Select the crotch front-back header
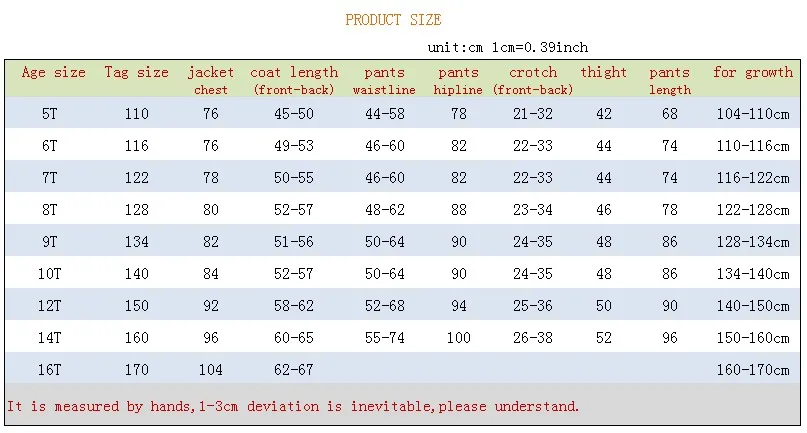The image size is (807, 433). 533,81
